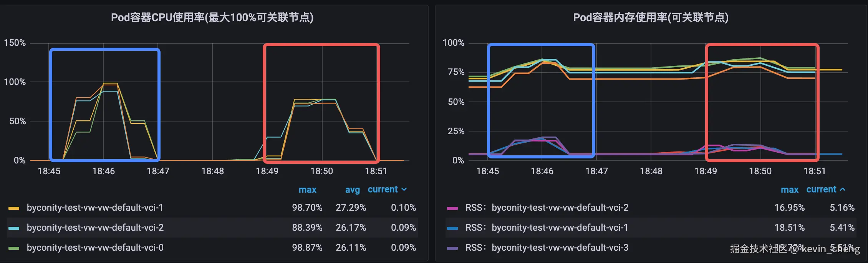
Task: Isolate RSS: byconity-test-vw-vw-default-vci-3 memory series
Action: pyautogui.click(x=547, y=248)
